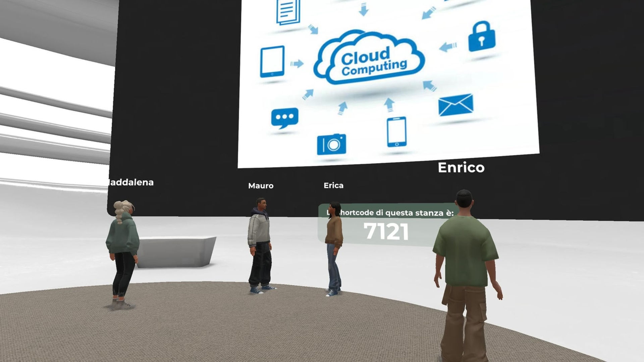
Task: Click the envelope mail icon on the slide
Action: point(456,105)
